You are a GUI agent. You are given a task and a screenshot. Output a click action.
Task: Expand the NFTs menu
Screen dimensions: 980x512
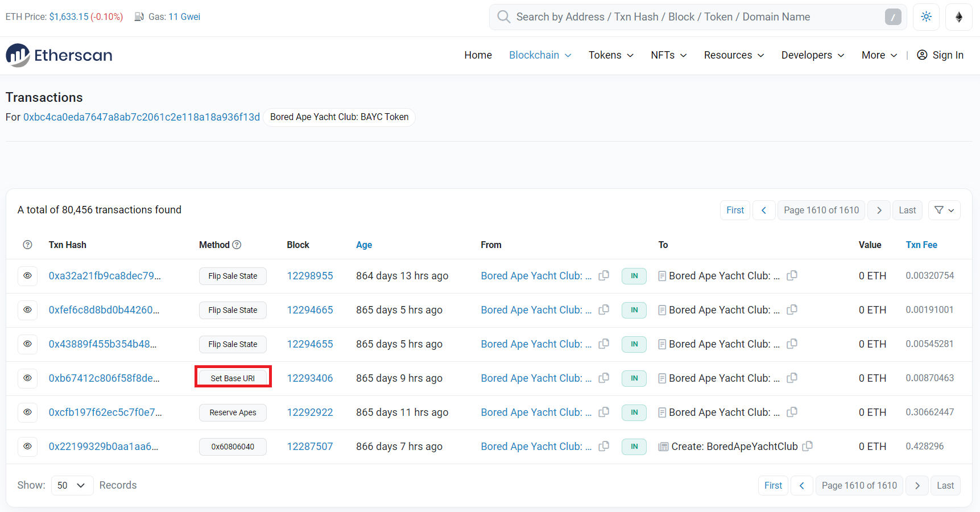pyautogui.click(x=669, y=55)
